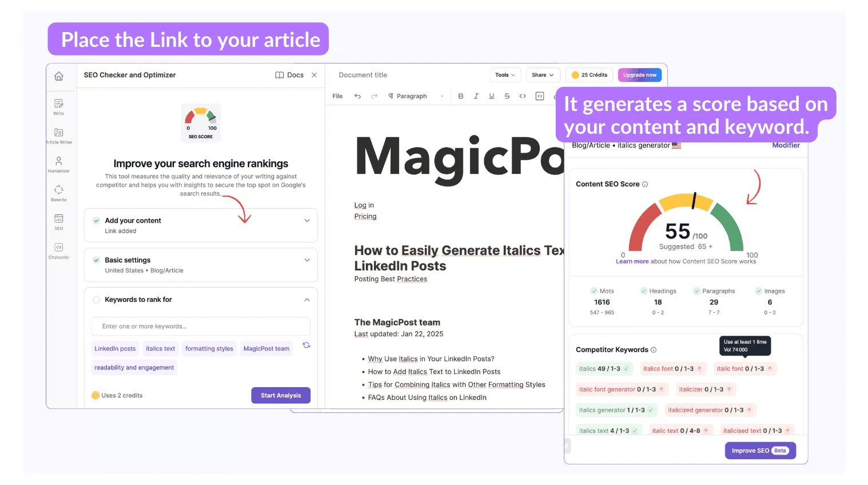Toggle italic formatting
Viewport: 868px width, 485px height.
[476, 96]
